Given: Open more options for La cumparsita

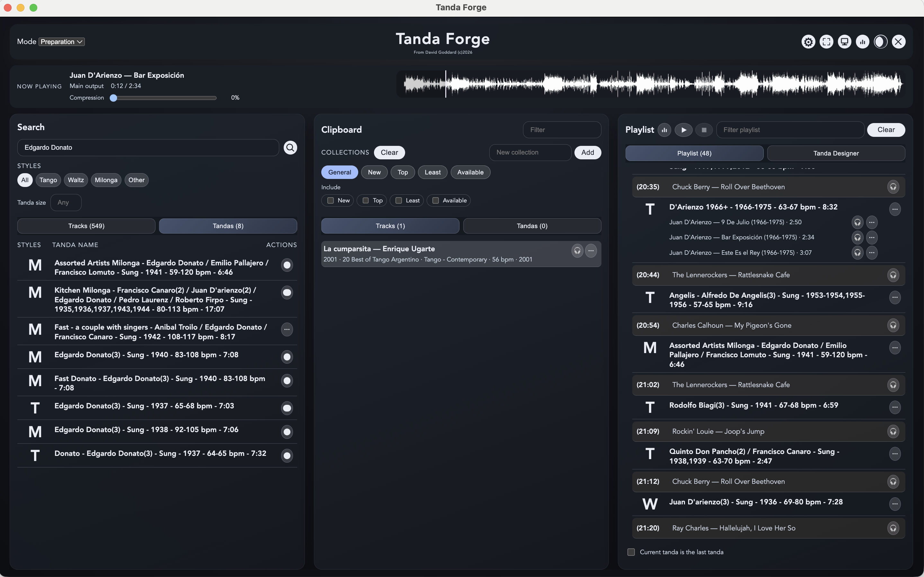Looking at the screenshot, I should point(591,251).
